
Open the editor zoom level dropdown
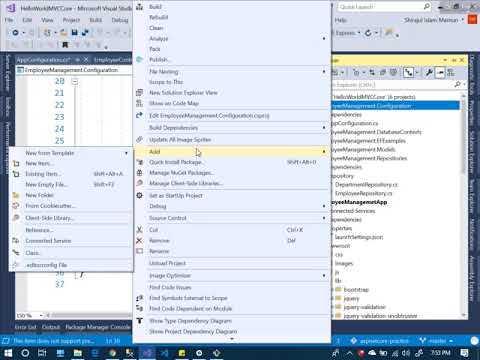(41, 315)
